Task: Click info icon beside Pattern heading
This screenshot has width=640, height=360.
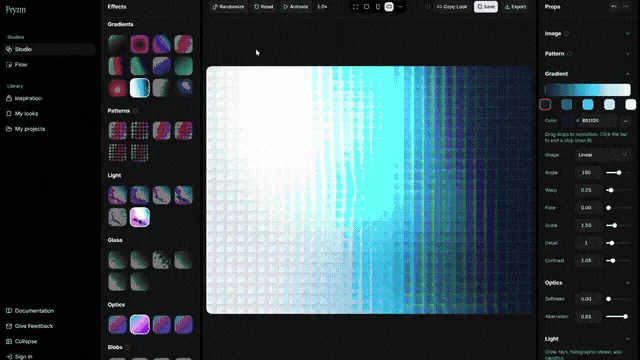Action: 569,53
